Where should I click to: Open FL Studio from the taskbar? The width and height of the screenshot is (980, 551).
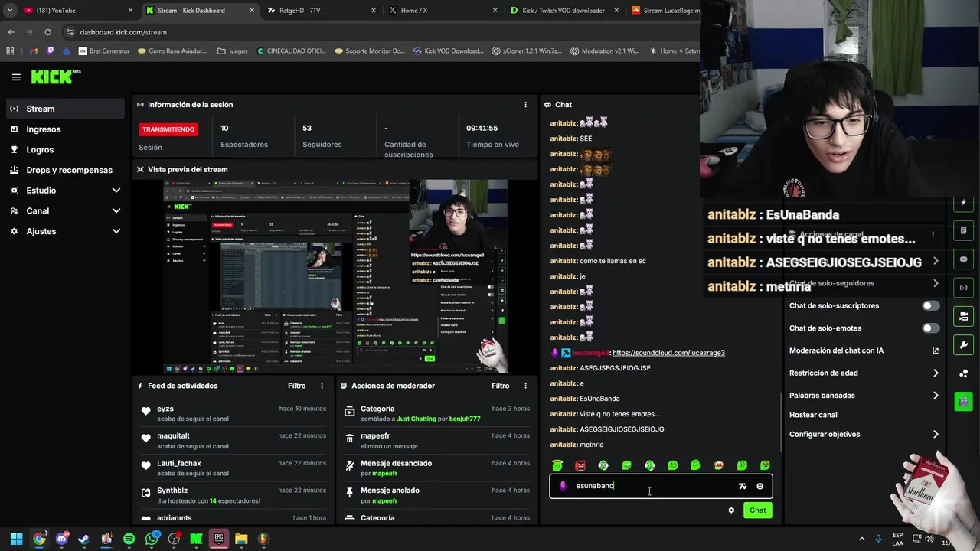coord(263,539)
